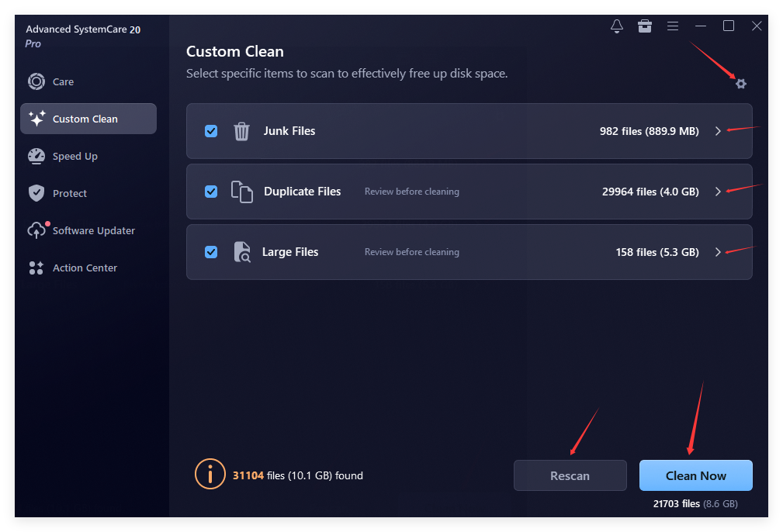This screenshot has width=783, height=532.
Task: Click 'Advanced SystemCare 20' title text
Action: (x=83, y=29)
